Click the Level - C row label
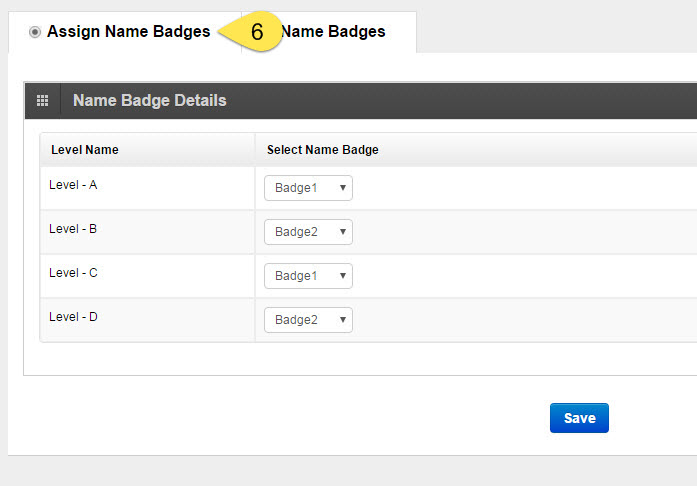 [x=73, y=273]
